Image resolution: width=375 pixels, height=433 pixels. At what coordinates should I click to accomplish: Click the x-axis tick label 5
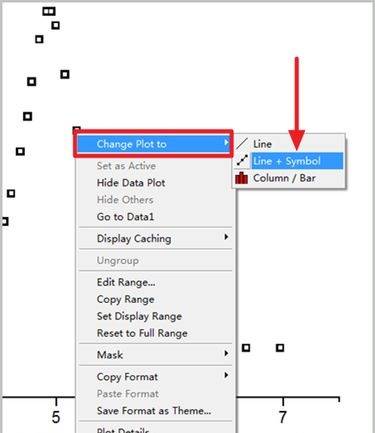pyautogui.click(x=56, y=417)
